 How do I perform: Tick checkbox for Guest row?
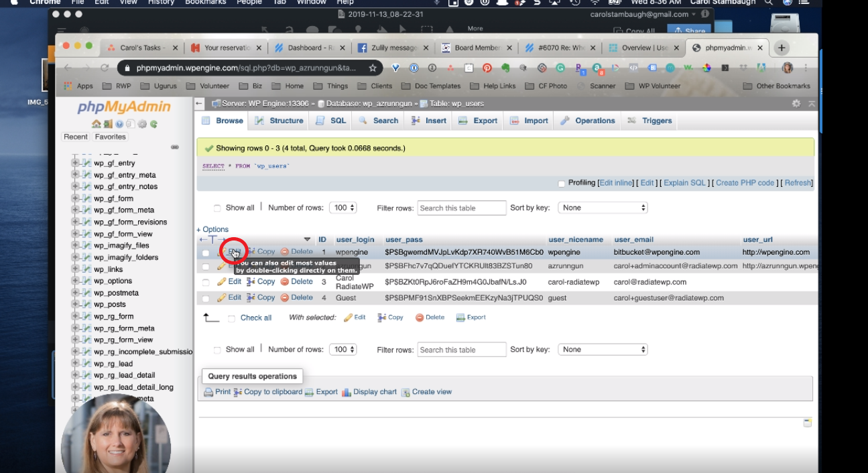206,298
